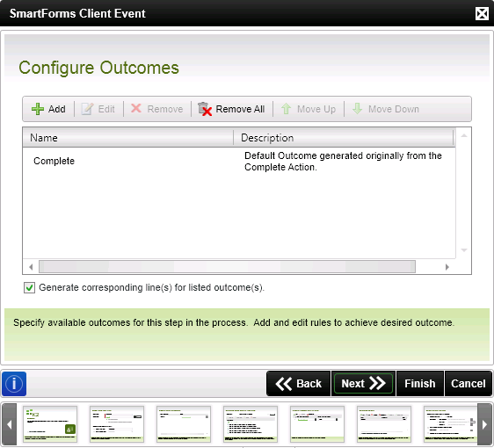
Task: Click the horizontal scrollbar thumb in the outcomes list
Action: (227, 267)
